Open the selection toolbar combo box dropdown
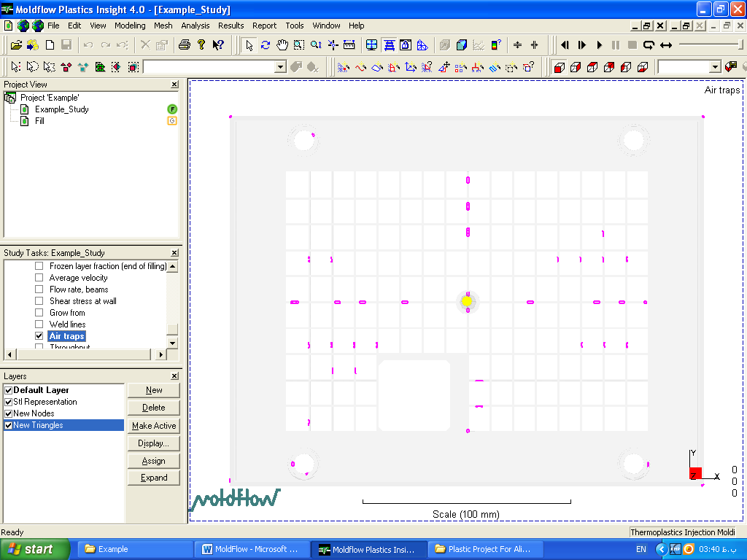The width and height of the screenshot is (747, 560). click(280, 67)
